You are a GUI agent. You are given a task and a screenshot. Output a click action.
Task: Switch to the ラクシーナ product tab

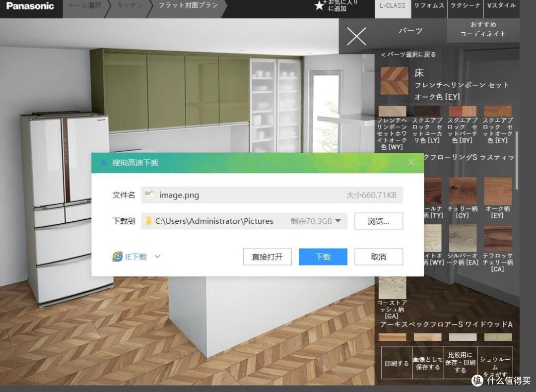click(466, 6)
